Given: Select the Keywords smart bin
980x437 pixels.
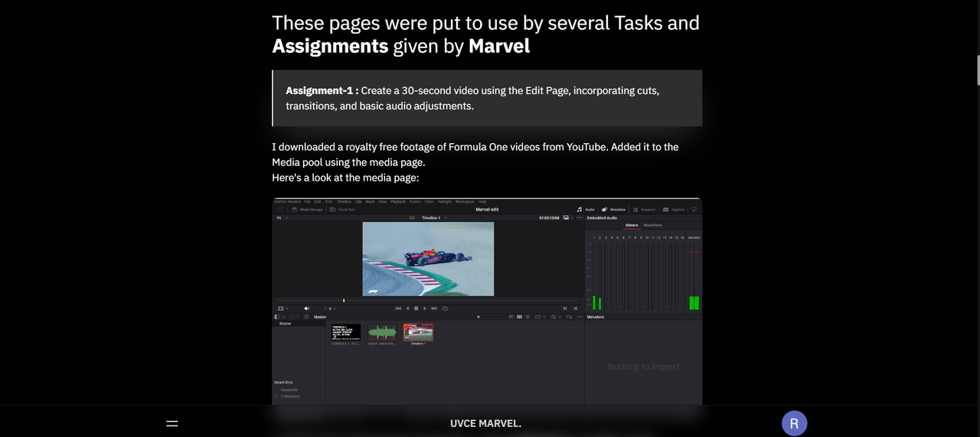Looking at the screenshot, I should pyautogui.click(x=289, y=390).
